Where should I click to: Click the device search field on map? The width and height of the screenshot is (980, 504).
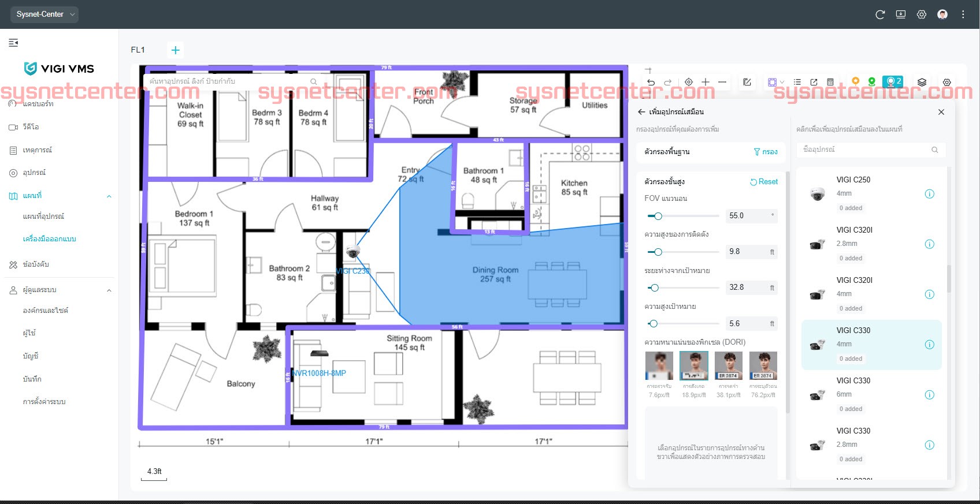pos(233,81)
